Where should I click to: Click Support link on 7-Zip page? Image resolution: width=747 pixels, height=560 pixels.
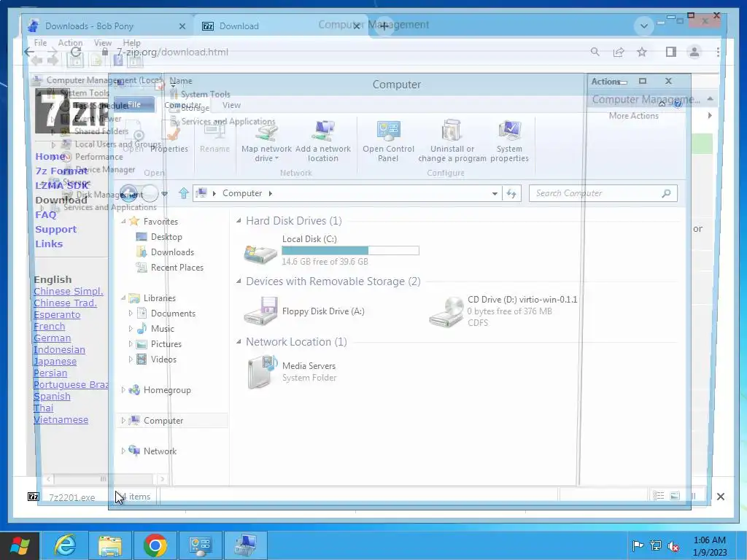click(x=55, y=229)
